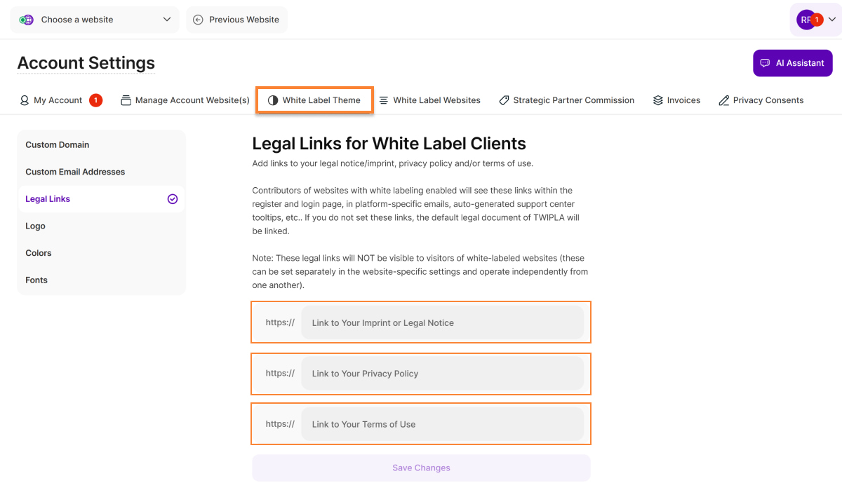Click the Privacy Consents pencil icon
Viewport: 842px width, 504px height.
pos(723,100)
